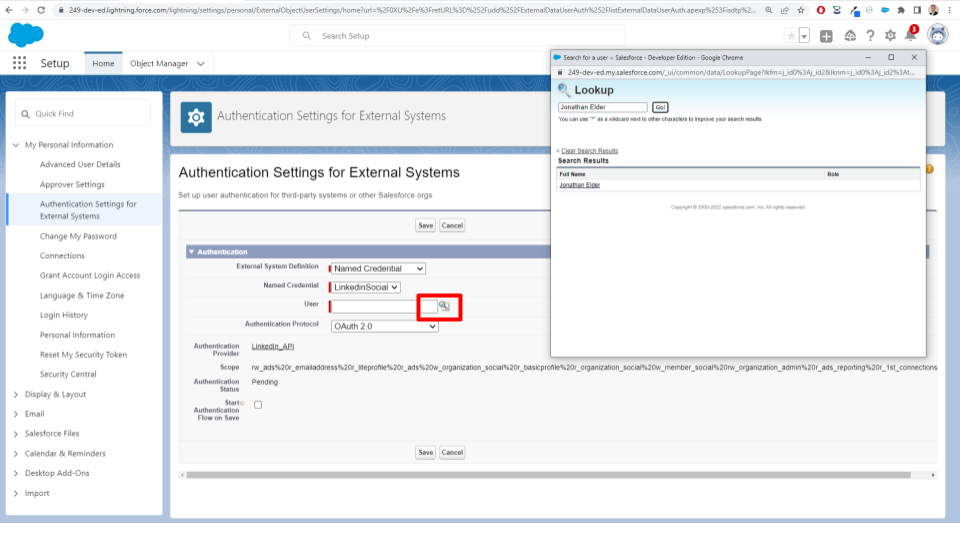The width and height of the screenshot is (960, 540).
Task: Open Change My Password
Action: tap(78, 236)
